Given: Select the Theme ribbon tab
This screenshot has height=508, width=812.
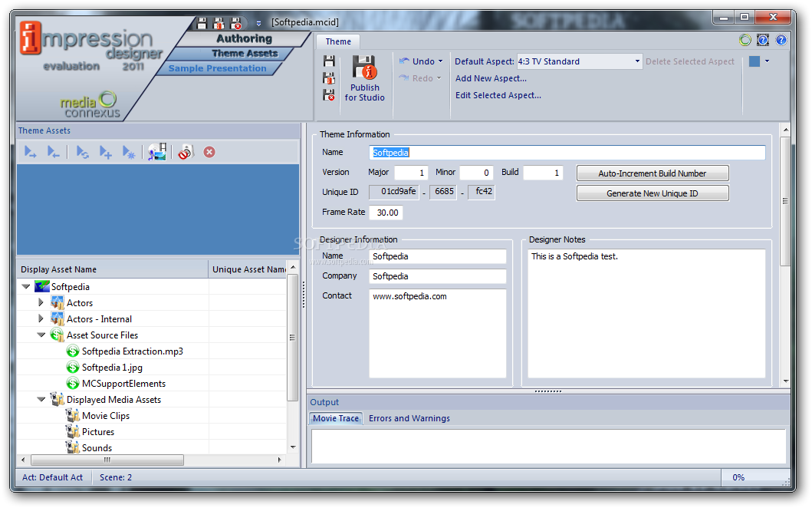Looking at the screenshot, I should (x=338, y=41).
